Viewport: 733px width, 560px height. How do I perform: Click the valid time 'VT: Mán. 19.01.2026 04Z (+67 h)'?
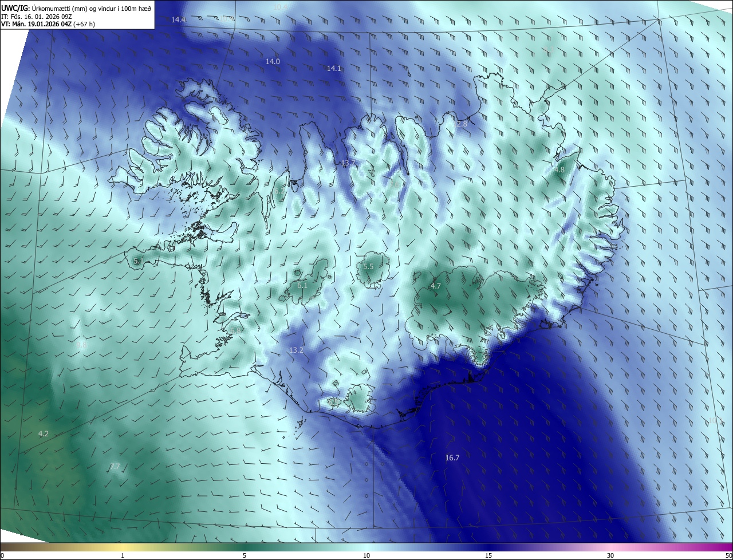pyautogui.click(x=48, y=24)
